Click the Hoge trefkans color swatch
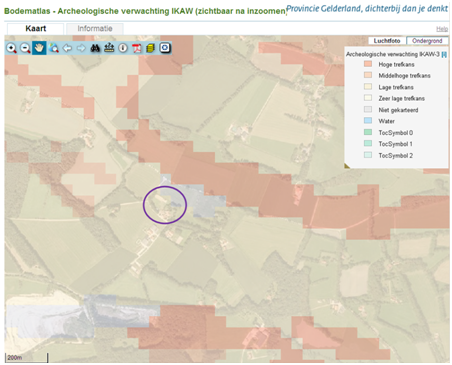Screen dimensions: 452x365 [368, 64]
